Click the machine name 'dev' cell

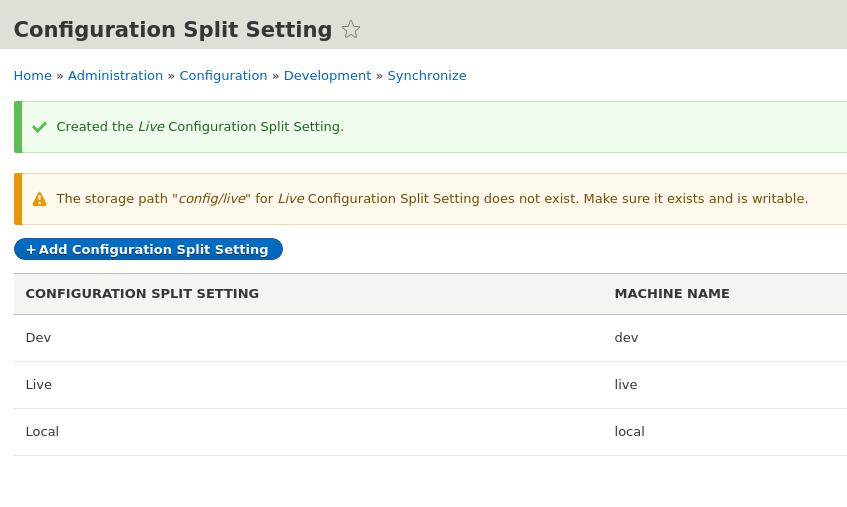click(627, 337)
